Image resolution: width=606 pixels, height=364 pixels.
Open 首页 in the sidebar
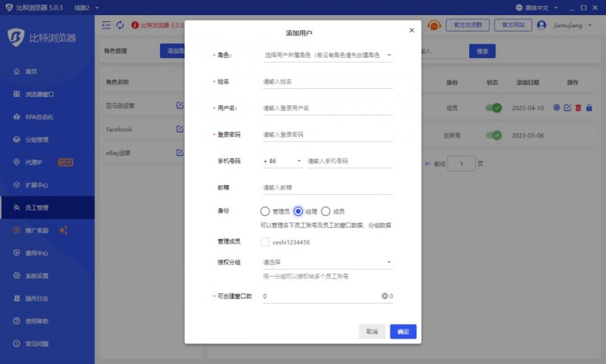click(x=47, y=71)
